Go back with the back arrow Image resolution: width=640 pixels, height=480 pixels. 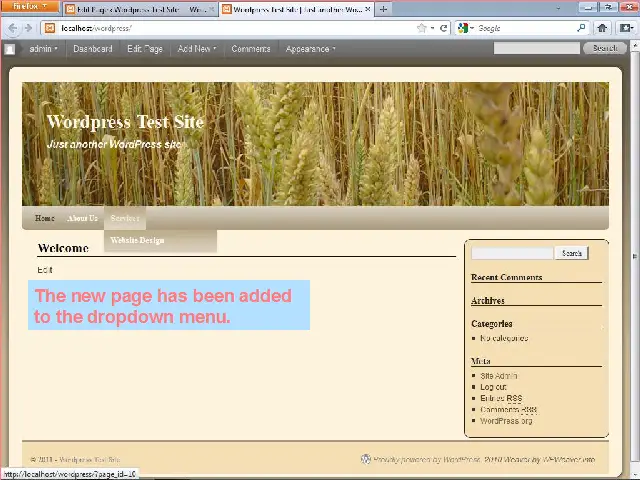[12, 28]
